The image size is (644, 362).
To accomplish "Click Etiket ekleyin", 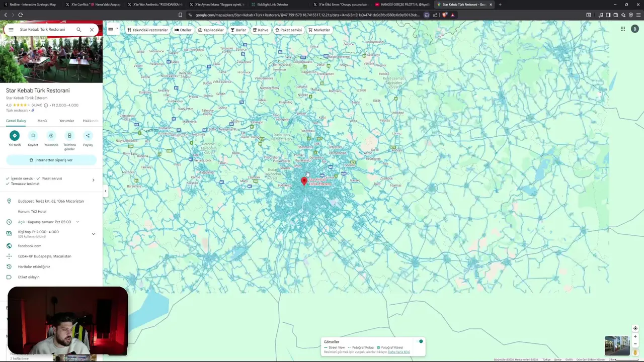I will point(29,277).
